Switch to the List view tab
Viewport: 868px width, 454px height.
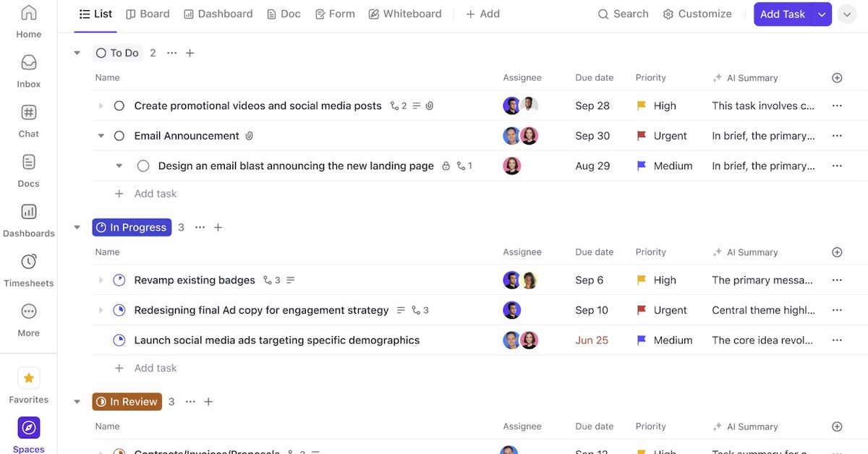tap(95, 14)
